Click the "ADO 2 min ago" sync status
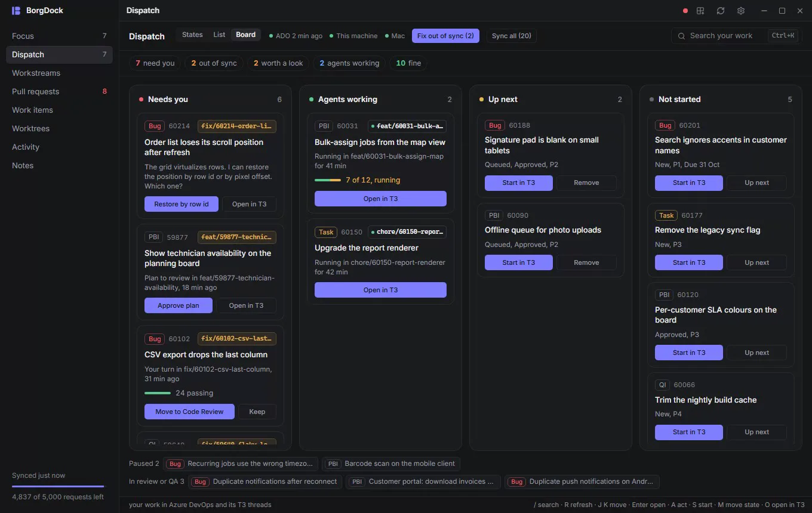 point(296,36)
